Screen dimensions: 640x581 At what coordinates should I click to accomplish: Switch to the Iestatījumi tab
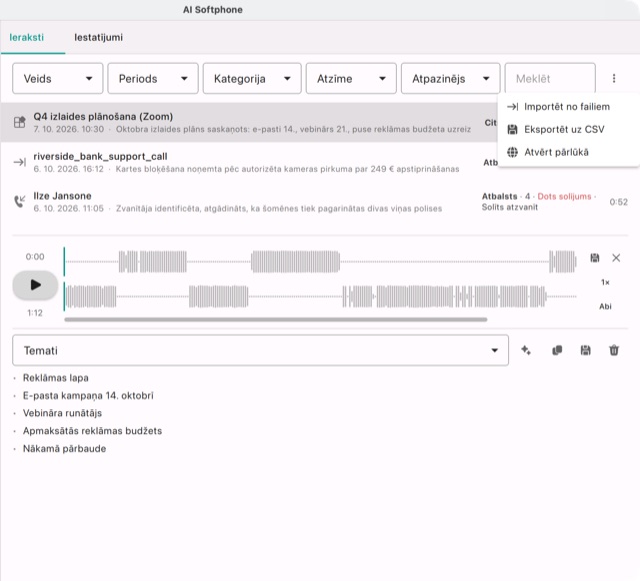click(x=98, y=37)
